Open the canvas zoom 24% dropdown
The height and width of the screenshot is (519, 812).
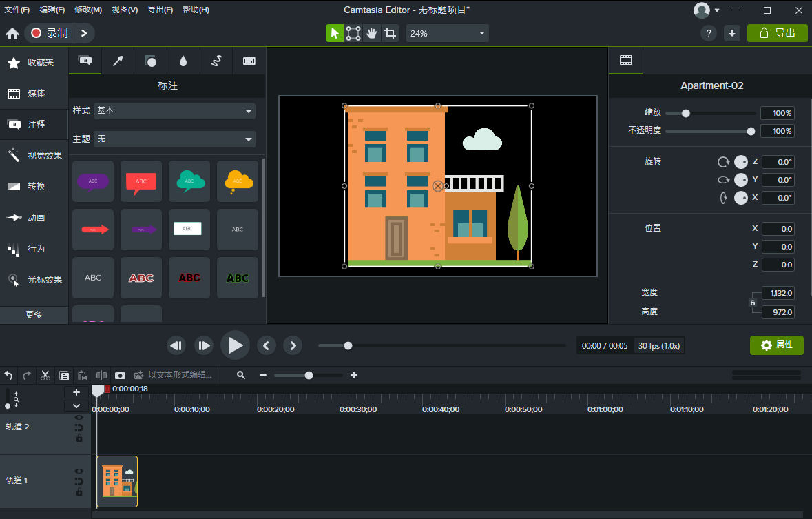pyautogui.click(x=448, y=33)
